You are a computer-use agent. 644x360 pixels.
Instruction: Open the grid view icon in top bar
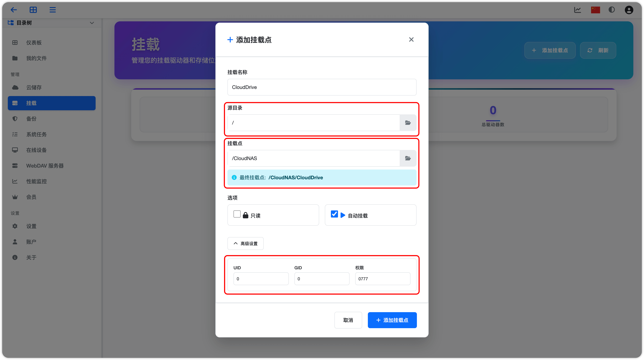pyautogui.click(x=33, y=10)
